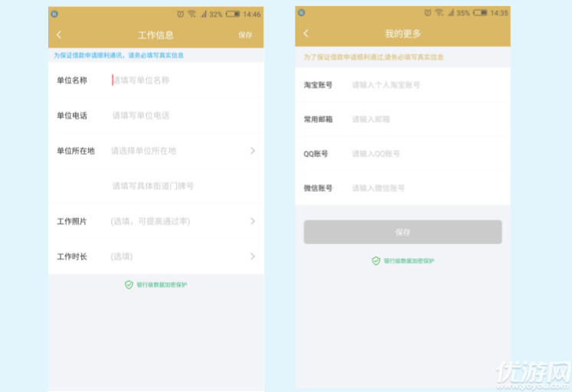Click the shield icon in 工作信息 screen
The image size is (572, 392).
(x=129, y=285)
